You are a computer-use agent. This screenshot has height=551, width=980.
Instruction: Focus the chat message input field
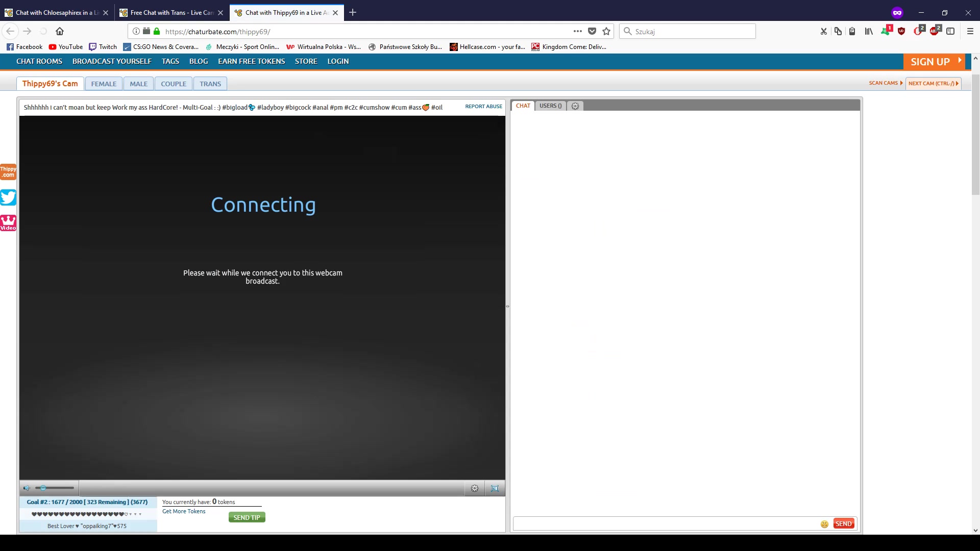click(x=664, y=524)
